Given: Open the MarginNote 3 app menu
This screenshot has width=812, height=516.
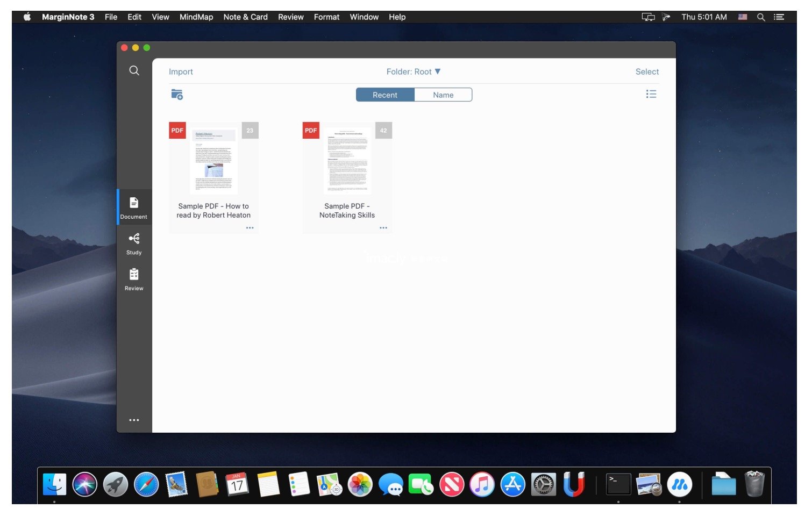Looking at the screenshot, I should coord(68,17).
